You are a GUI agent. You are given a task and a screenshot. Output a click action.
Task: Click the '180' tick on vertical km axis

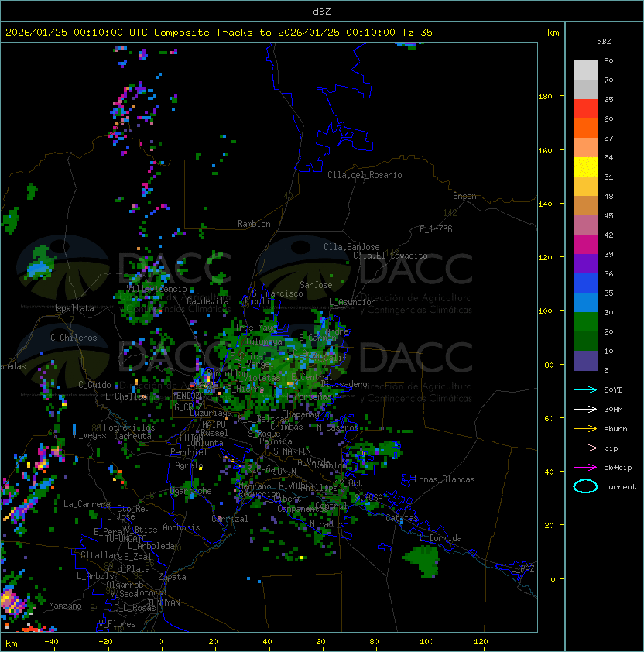point(545,97)
